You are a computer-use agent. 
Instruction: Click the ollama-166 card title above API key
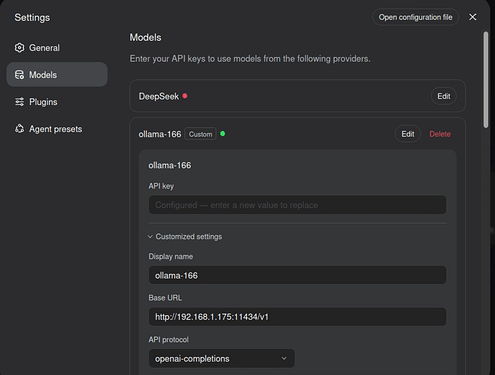[170, 165]
